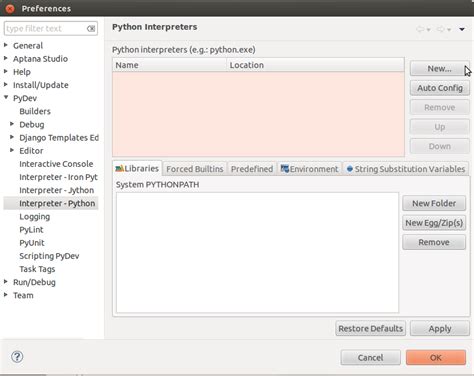Switch to the Libraries tab
Image resolution: width=474 pixels, height=376 pixels.
pyautogui.click(x=137, y=168)
